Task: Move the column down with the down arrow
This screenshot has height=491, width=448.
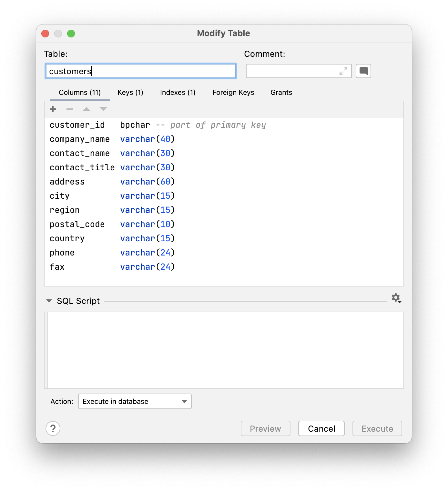Action: tap(103, 109)
